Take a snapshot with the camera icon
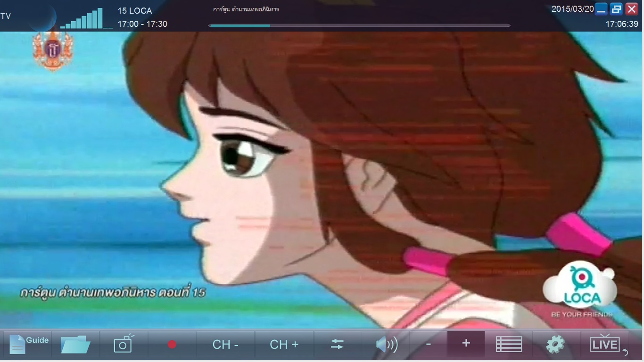This screenshot has height=362, width=644. pyautogui.click(x=124, y=345)
